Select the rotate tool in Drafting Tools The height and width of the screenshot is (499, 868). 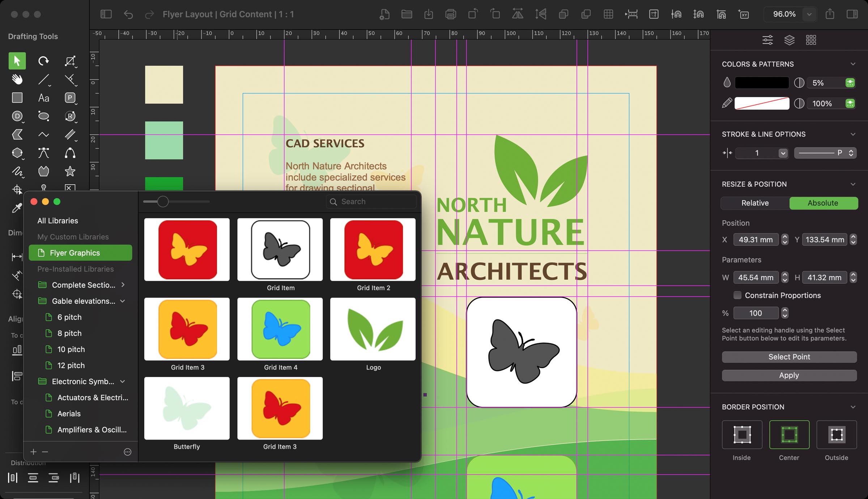coord(43,61)
